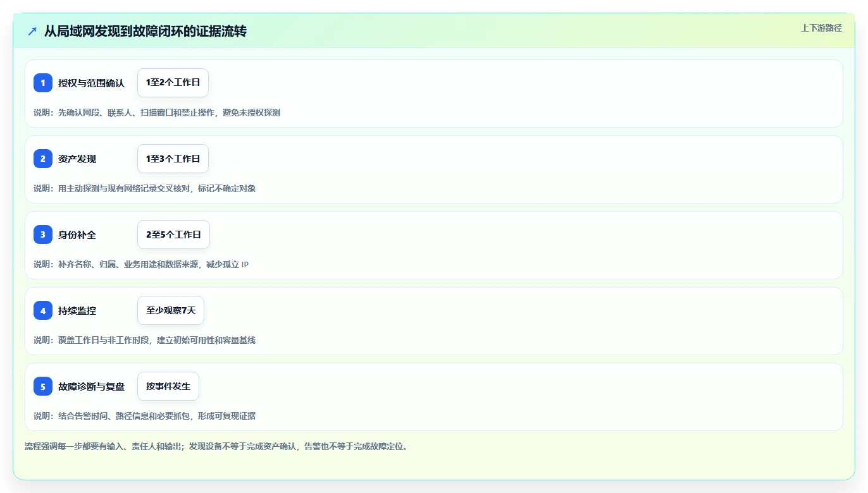This screenshot has width=868, height=493.
Task: Click the step 1 number badge
Action: click(x=43, y=83)
